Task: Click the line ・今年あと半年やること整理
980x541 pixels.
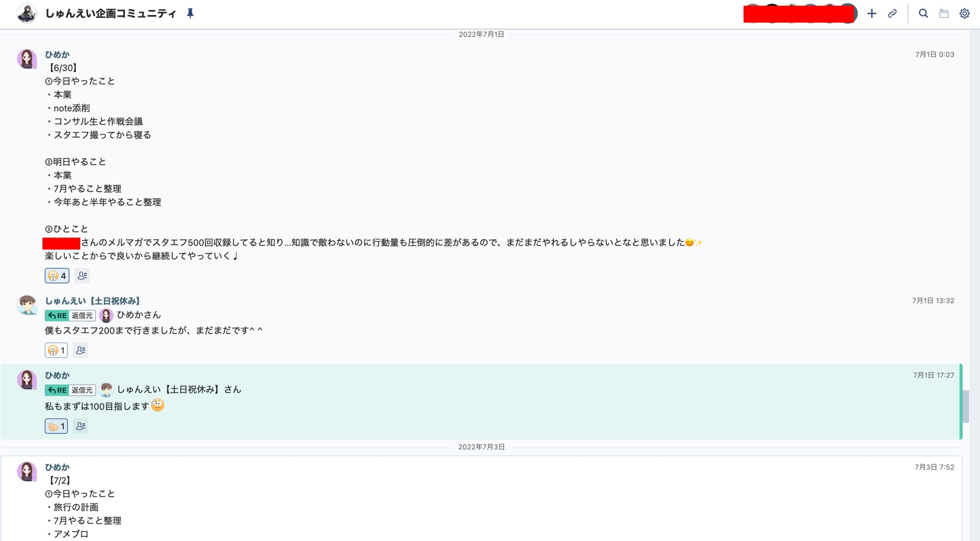Action: 103,202
